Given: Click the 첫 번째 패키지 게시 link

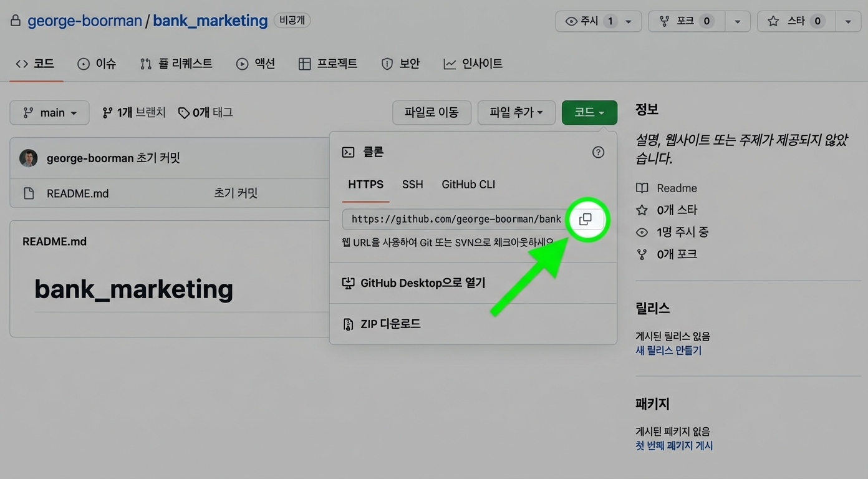Looking at the screenshot, I should click(674, 446).
